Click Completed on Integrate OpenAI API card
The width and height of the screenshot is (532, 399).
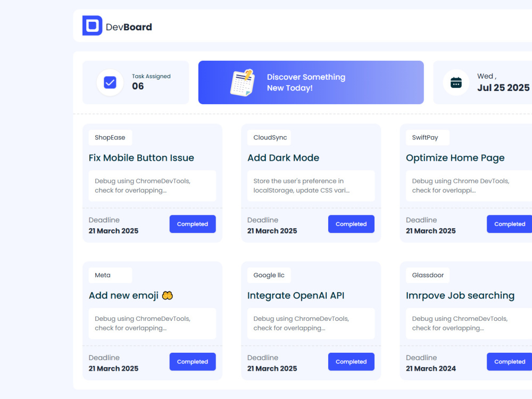coord(351,362)
